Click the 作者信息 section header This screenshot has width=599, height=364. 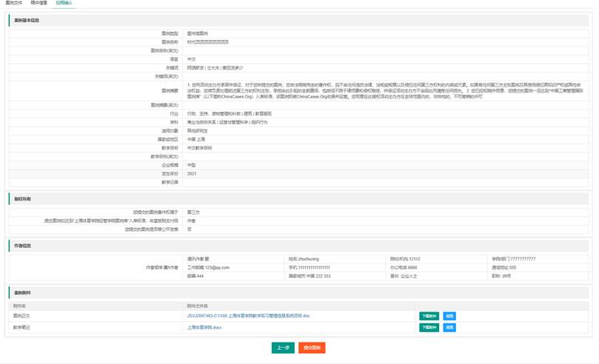(x=21, y=245)
